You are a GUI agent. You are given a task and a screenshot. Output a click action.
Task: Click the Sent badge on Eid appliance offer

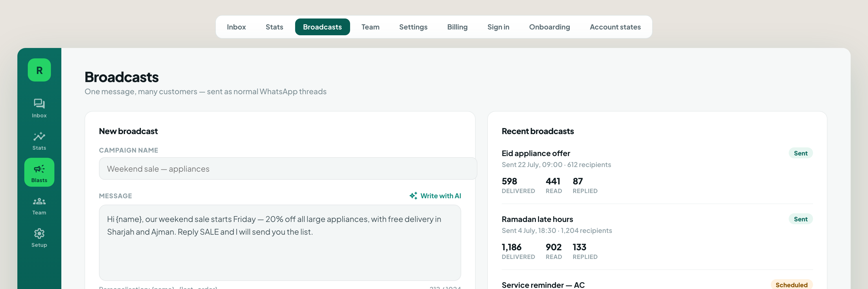tap(800, 153)
